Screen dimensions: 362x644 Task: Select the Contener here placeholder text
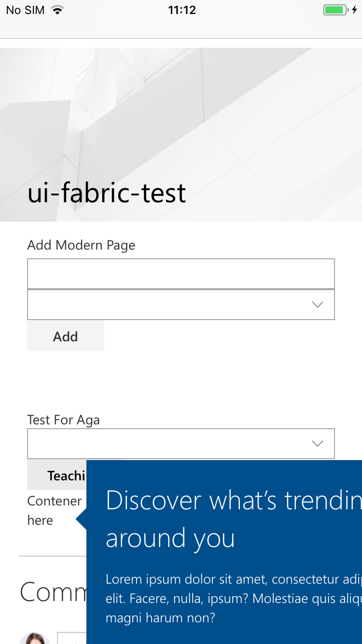tap(54, 510)
